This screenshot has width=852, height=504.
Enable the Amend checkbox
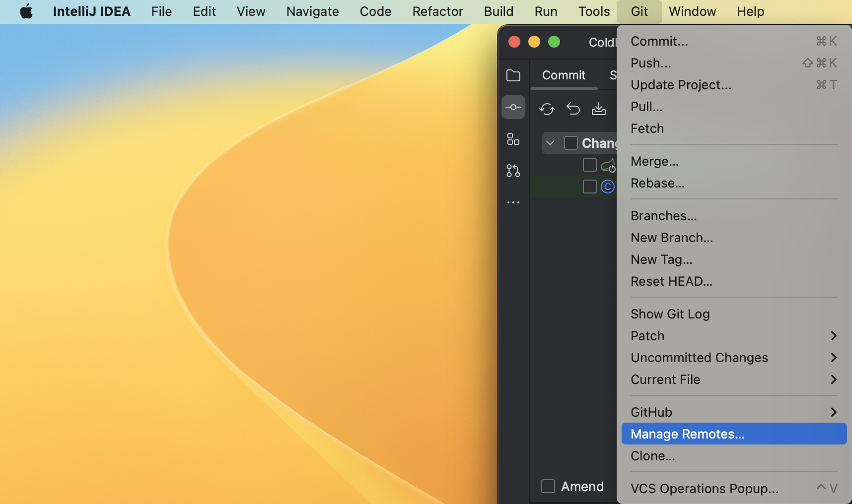coord(548,486)
